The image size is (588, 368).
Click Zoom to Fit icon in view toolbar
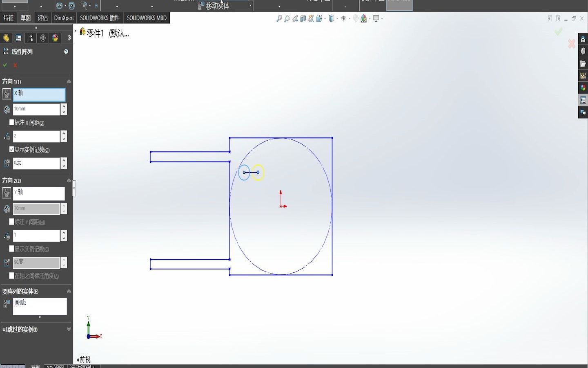279,18
